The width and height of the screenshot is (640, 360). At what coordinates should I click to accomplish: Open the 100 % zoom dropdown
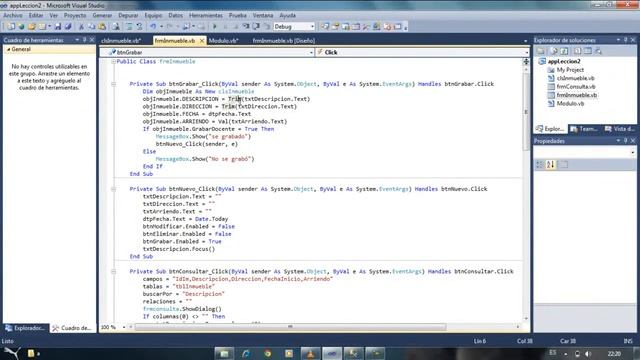(124, 327)
